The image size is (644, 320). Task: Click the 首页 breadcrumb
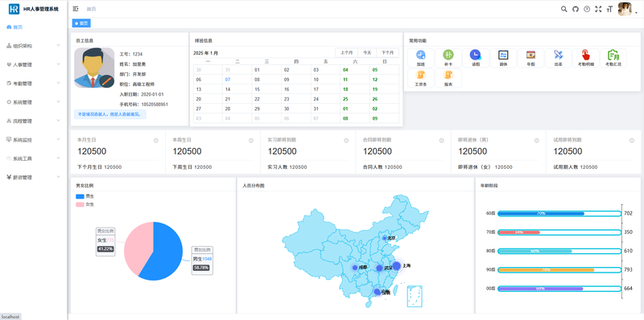tap(91, 9)
